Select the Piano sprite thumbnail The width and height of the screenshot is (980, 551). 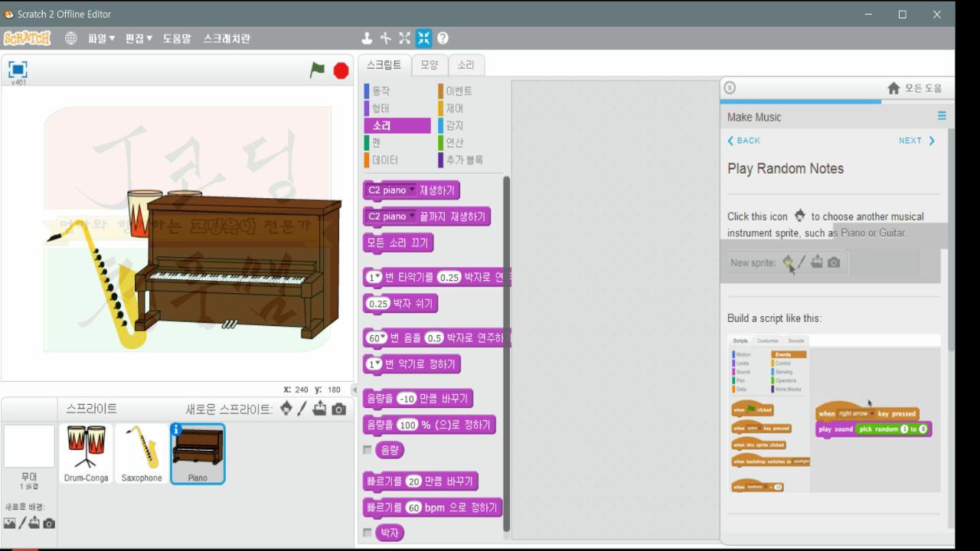click(198, 454)
